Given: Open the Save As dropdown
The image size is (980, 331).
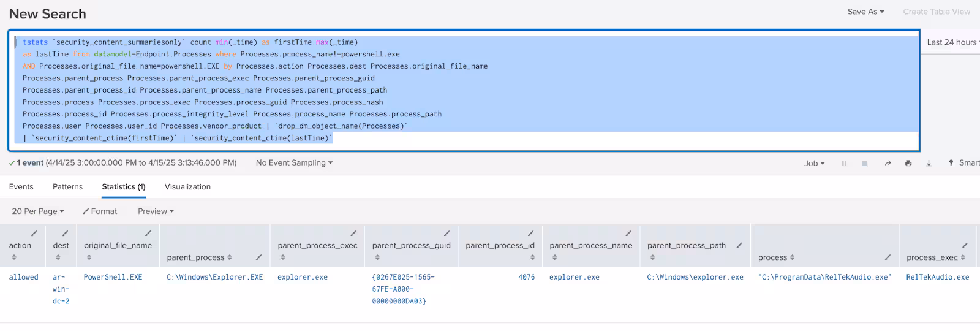Looking at the screenshot, I should point(865,12).
